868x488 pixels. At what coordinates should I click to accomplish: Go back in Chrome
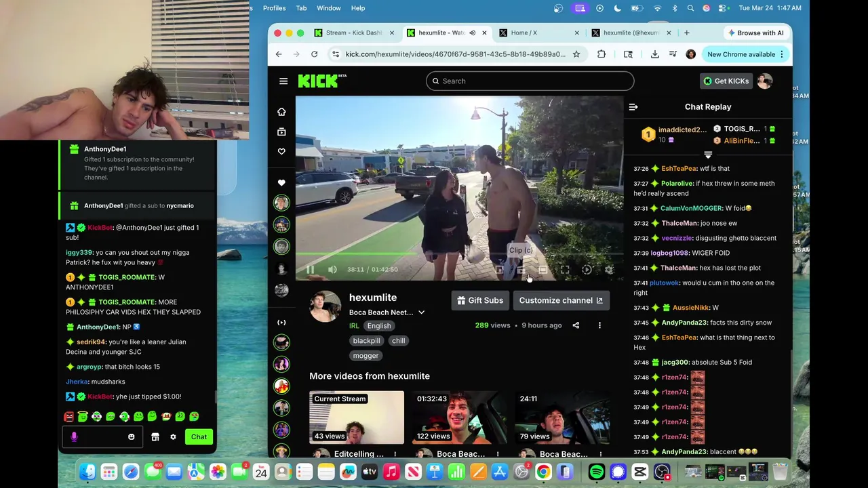279,54
